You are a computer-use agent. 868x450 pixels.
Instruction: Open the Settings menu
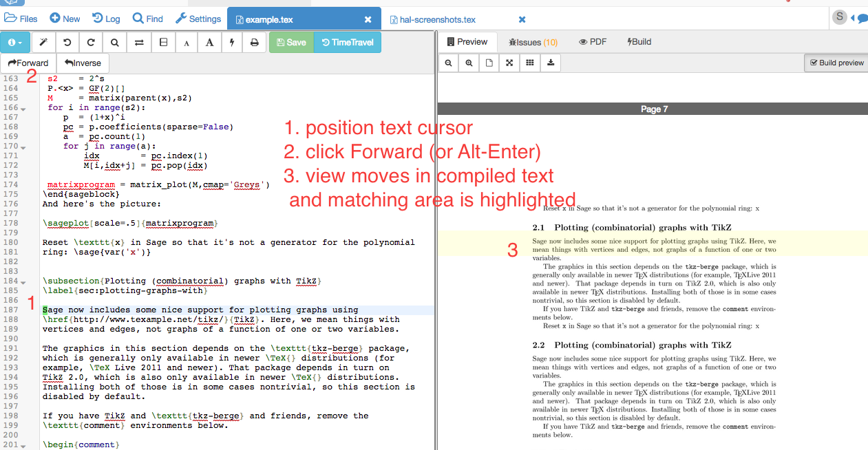pyautogui.click(x=198, y=19)
